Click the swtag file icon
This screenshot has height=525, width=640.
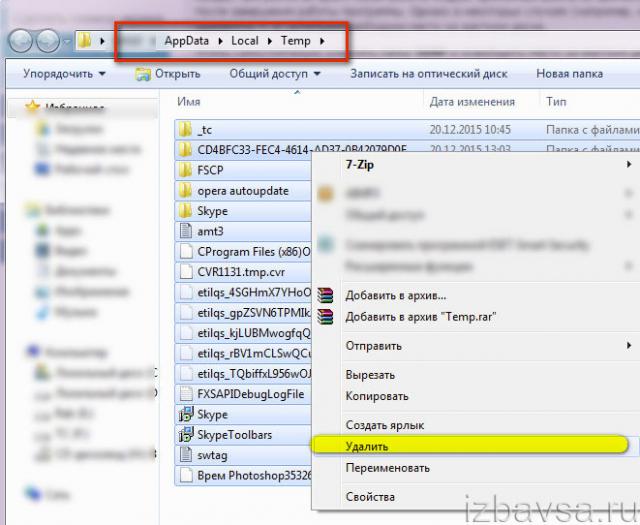pyautogui.click(x=185, y=454)
